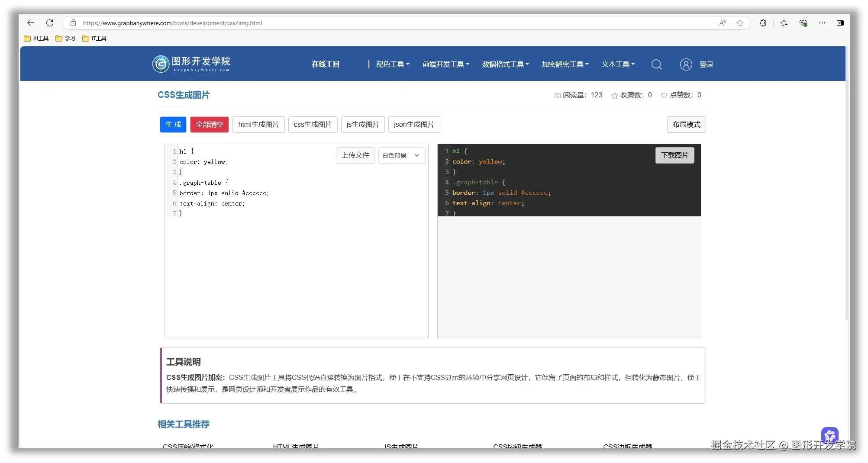The height and width of the screenshot is (463, 868).
Task: Toggle the bookmark star in the address bar
Action: pos(739,23)
